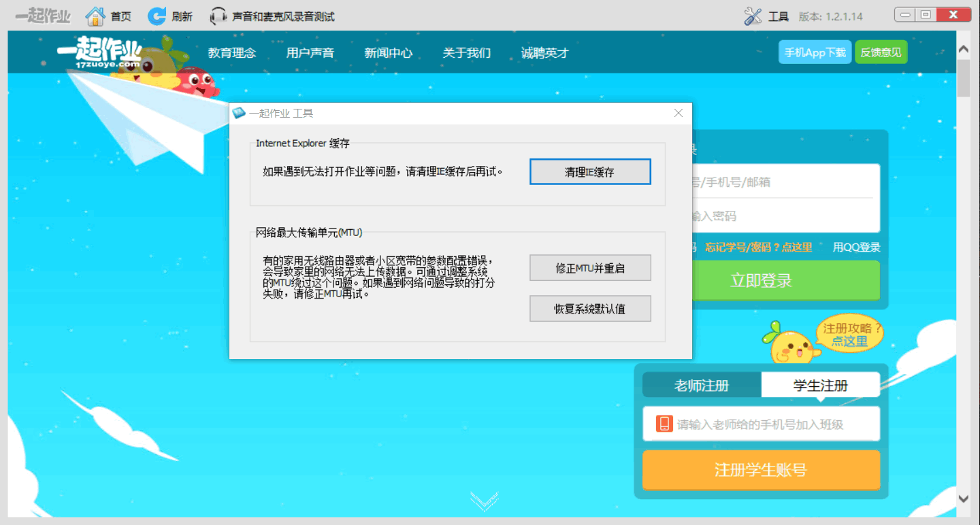
Task: Click the down chevron at the bottom of the page
Action: pyautogui.click(x=485, y=502)
